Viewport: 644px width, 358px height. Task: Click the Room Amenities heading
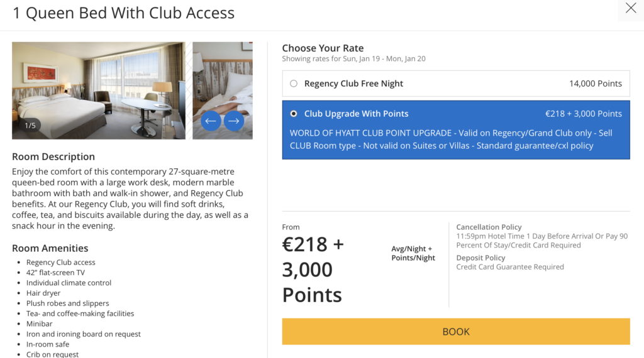click(50, 248)
